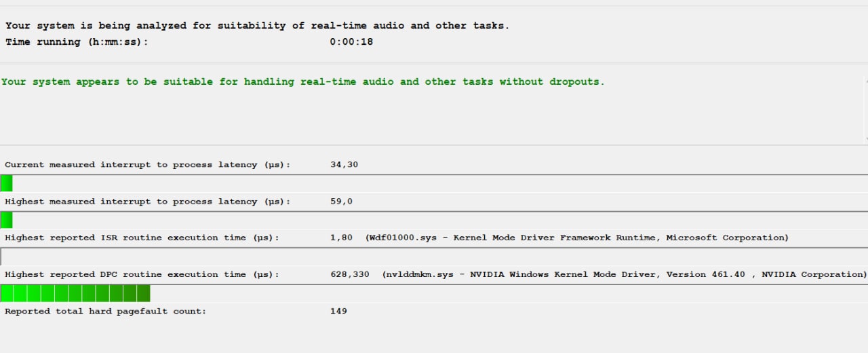Click the current interrupt latency progress bar
Viewport: 868px width, 353px height.
pos(434,183)
